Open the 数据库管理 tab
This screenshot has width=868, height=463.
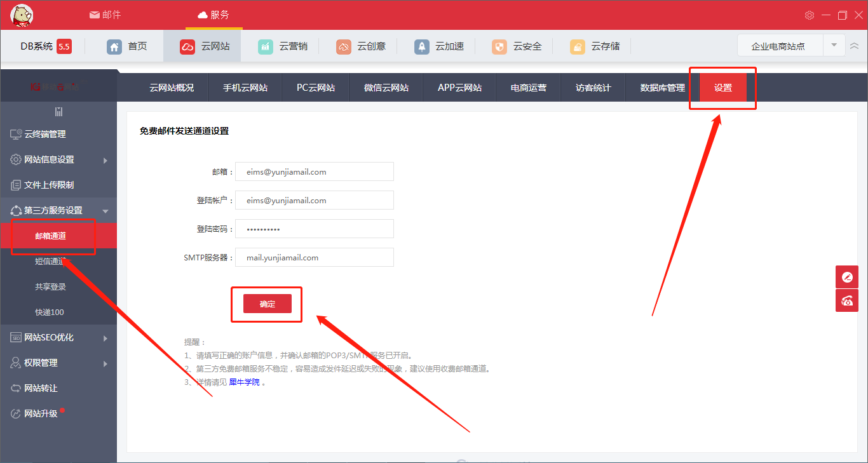click(663, 88)
